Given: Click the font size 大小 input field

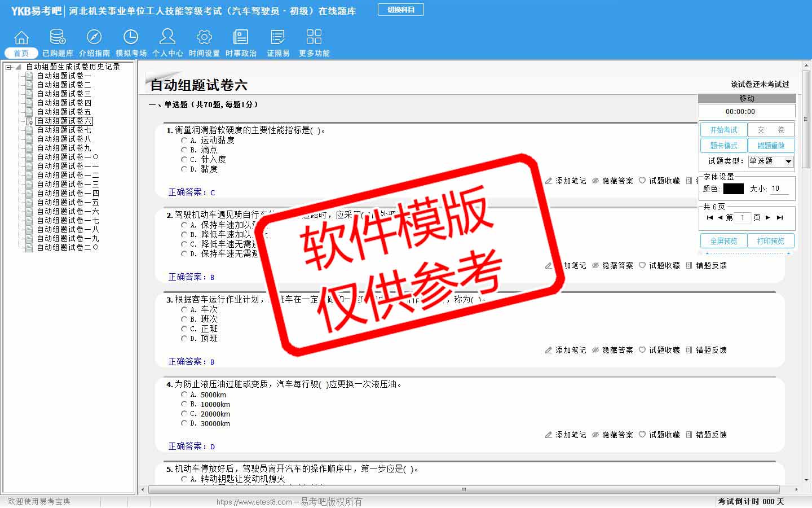Looking at the screenshot, I should point(780,189).
